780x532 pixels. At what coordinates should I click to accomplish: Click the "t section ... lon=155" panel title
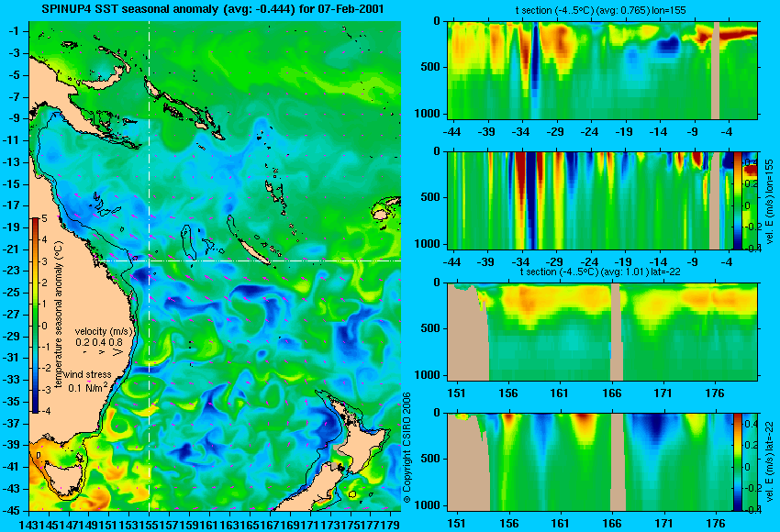click(x=600, y=10)
